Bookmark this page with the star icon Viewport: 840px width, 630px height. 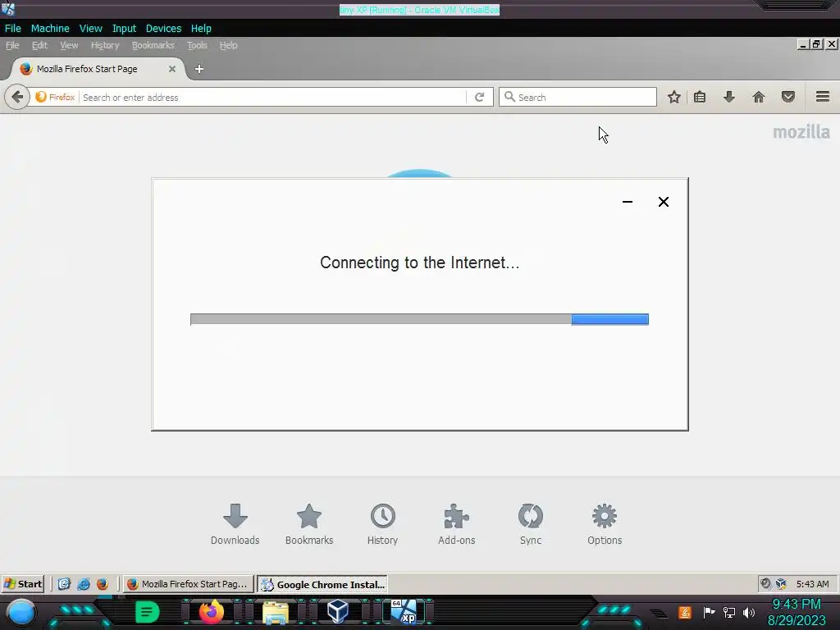[x=674, y=97]
